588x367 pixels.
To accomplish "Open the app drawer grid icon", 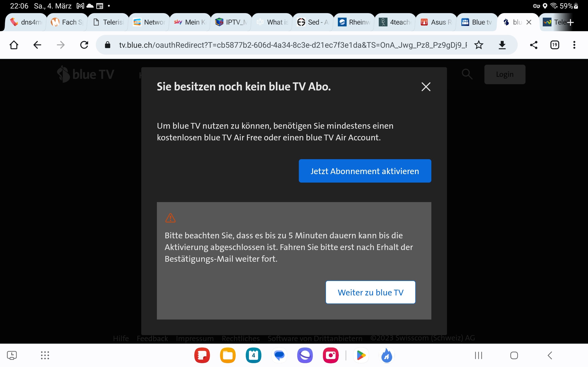I will 45,355.
